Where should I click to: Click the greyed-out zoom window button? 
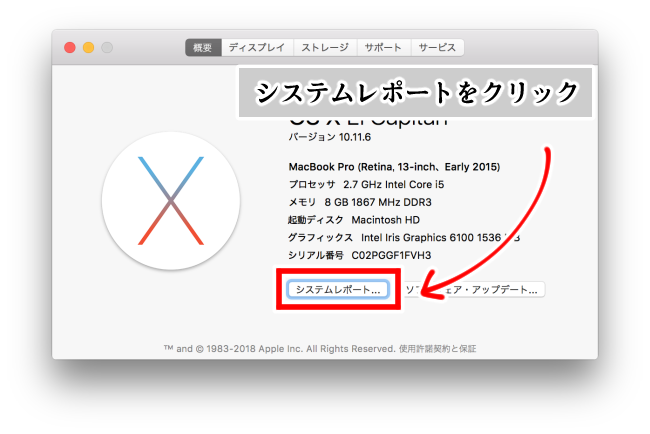(x=107, y=48)
